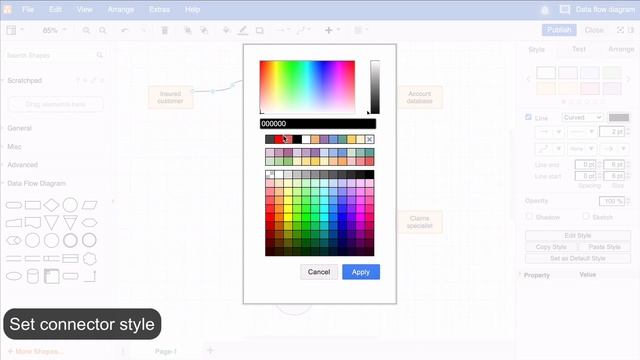The image size is (640, 360).
Task: Select the red recent color swatch
Action: tap(279, 140)
